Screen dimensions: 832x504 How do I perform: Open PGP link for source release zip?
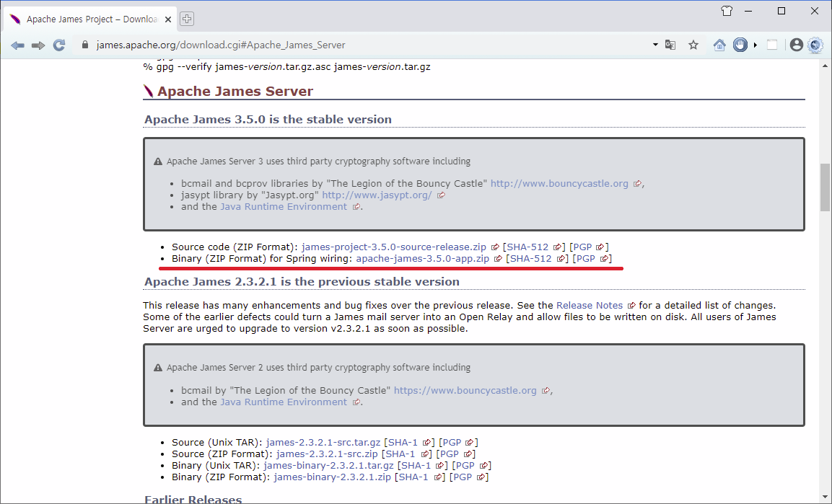click(582, 247)
